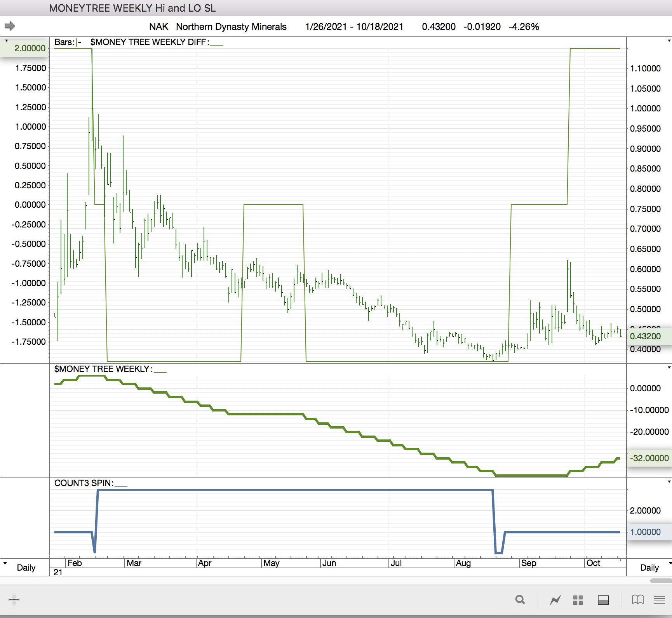The image size is (672, 618).
Task: Click the plus icon in bottom bar
Action: pos(14,599)
